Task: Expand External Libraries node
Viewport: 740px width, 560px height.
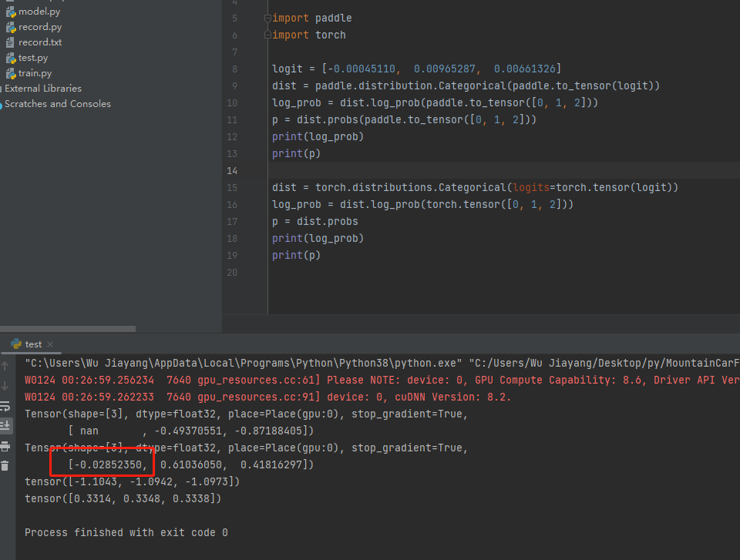Action: coord(43,89)
